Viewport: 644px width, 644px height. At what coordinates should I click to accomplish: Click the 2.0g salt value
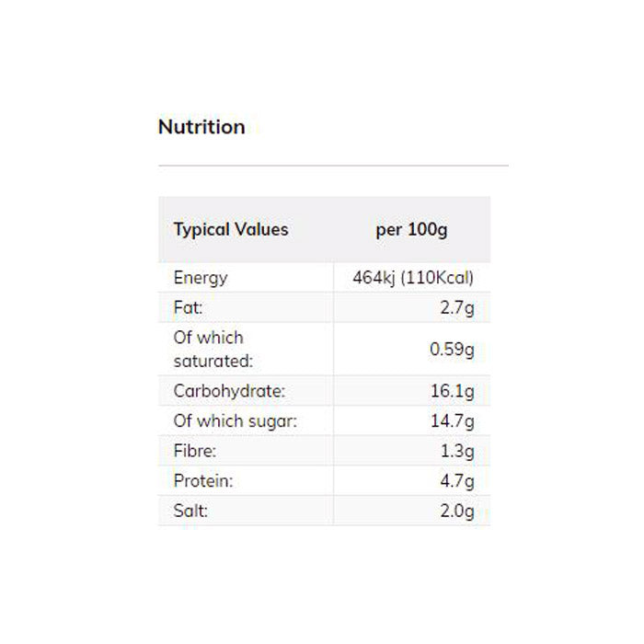point(457,511)
